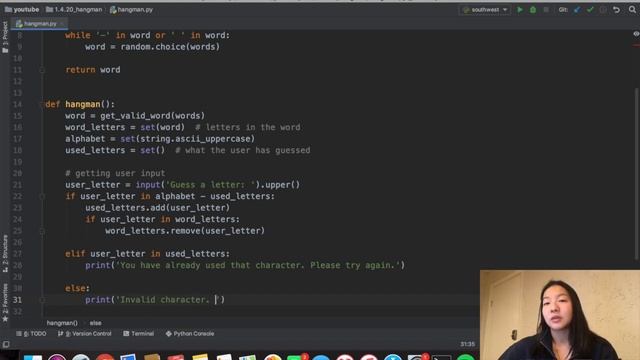
Task: Click else in the bottom code breadcrumb
Action: point(96,323)
